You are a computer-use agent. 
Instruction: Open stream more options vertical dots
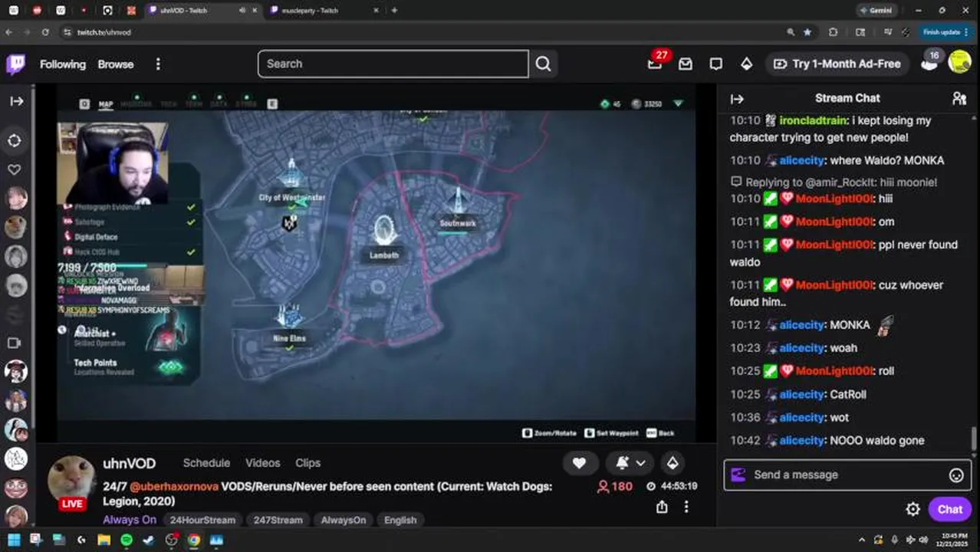coord(686,507)
